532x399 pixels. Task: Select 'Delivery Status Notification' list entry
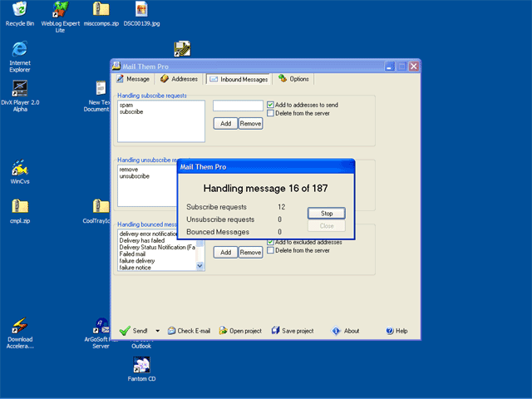click(157, 247)
